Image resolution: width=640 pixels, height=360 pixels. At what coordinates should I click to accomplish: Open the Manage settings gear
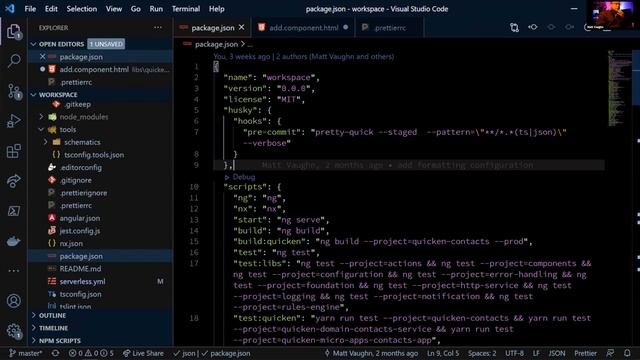click(13, 331)
